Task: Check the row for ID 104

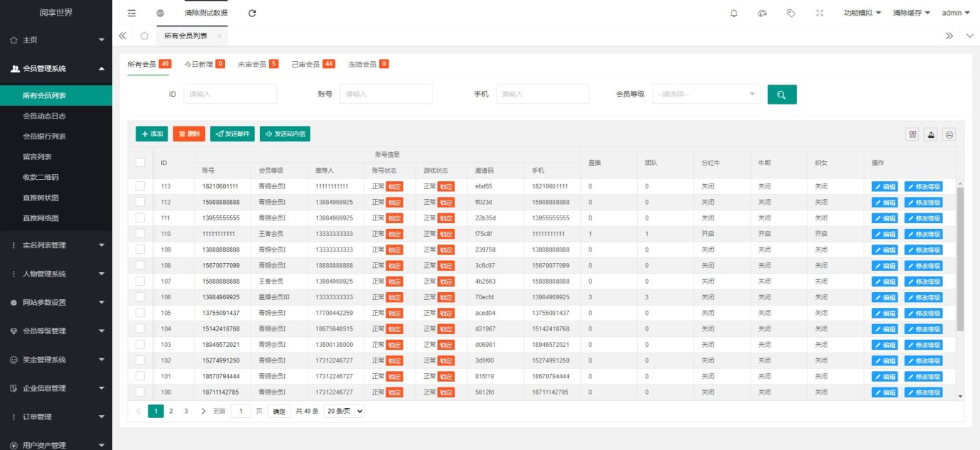Action: coord(140,328)
